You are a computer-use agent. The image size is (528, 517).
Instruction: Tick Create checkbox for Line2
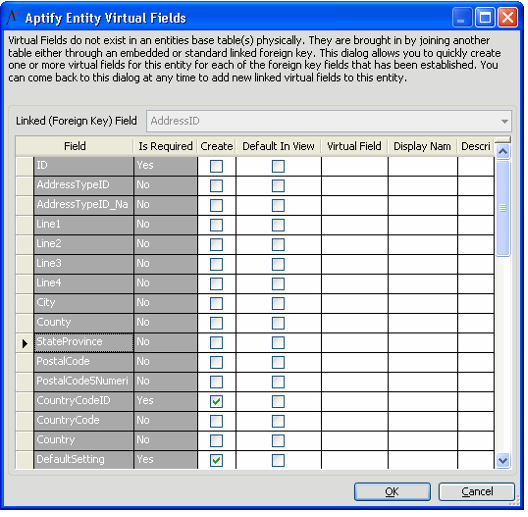pyautogui.click(x=216, y=245)
